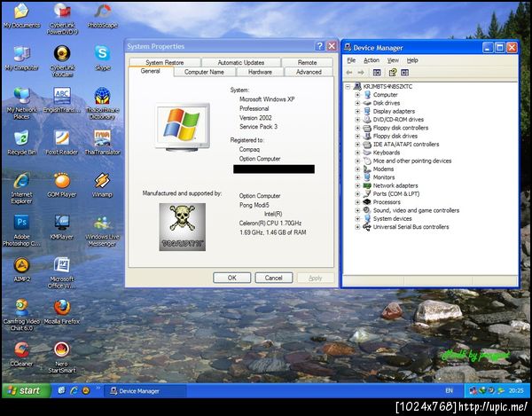Switch to the Computer Name tab
This screenshot has width=532, height=416.
(204, 72)
